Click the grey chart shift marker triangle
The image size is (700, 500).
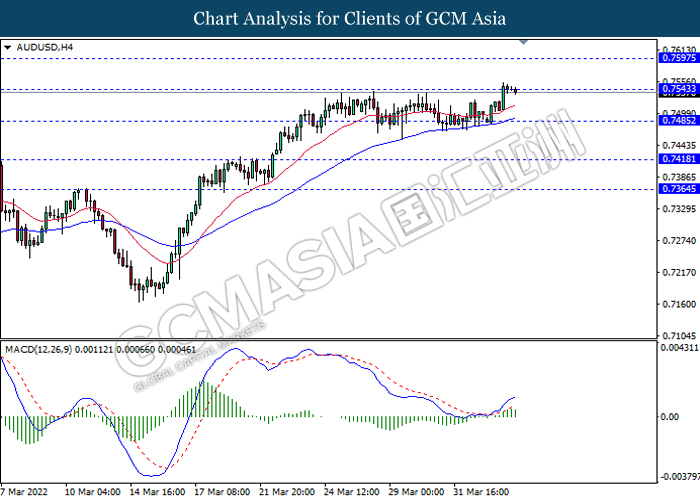tap(524, 42)
